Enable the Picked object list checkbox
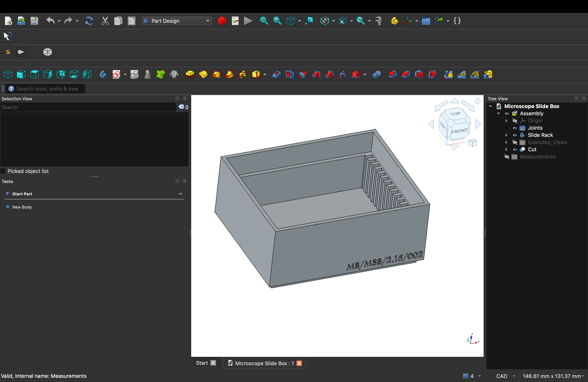Screen dimensions: 588x382 pos(3,171)
